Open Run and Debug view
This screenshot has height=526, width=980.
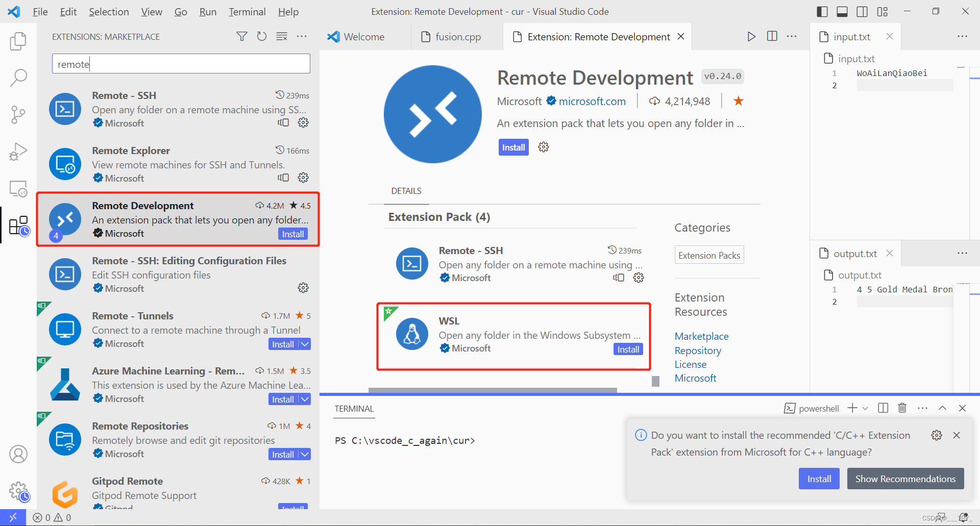(18, 151)
